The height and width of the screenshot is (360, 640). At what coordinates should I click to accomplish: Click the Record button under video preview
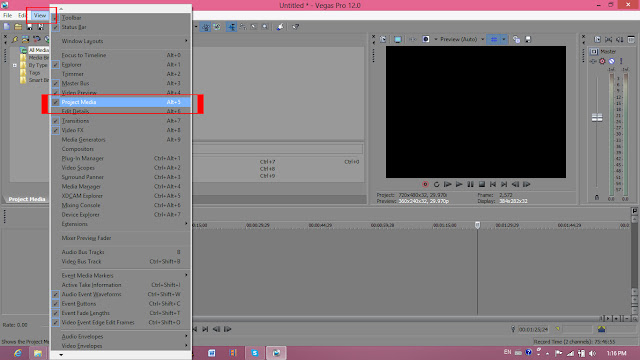pyautogui.click(x=425, y=184)
